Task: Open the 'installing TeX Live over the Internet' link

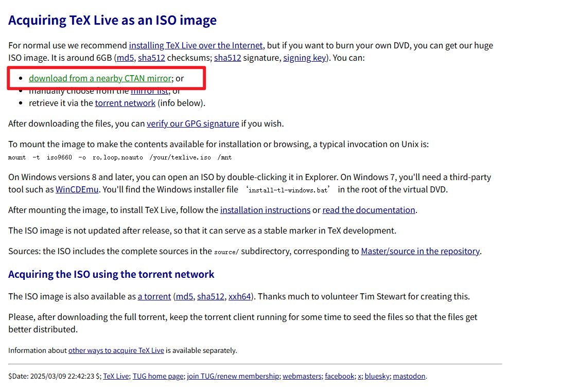Action: click(x=196, y=45)
